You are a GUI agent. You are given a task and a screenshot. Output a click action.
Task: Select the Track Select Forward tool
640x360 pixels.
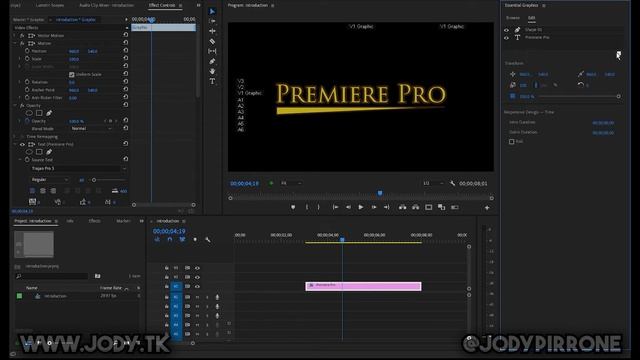(x=212, y=21)
